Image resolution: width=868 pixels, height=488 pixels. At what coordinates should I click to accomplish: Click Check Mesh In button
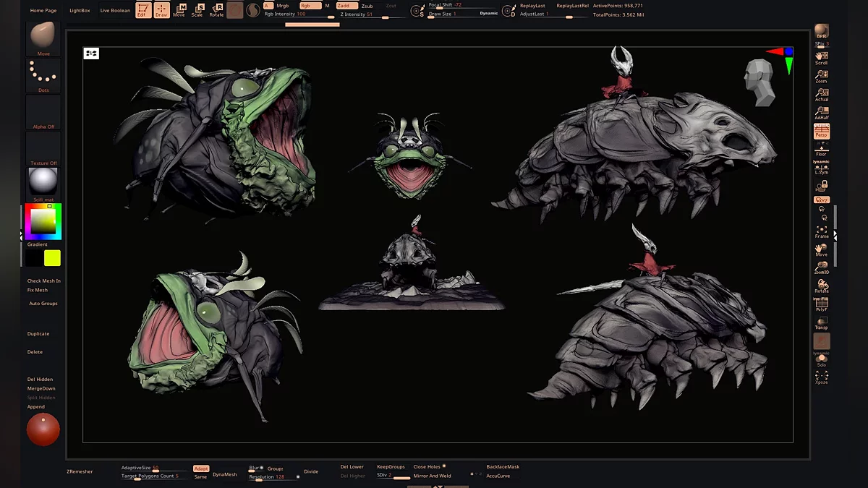click(x=44, y=281)
